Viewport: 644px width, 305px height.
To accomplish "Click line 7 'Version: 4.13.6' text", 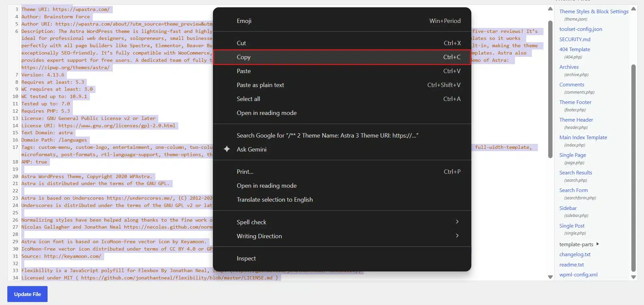I will 43,75.
